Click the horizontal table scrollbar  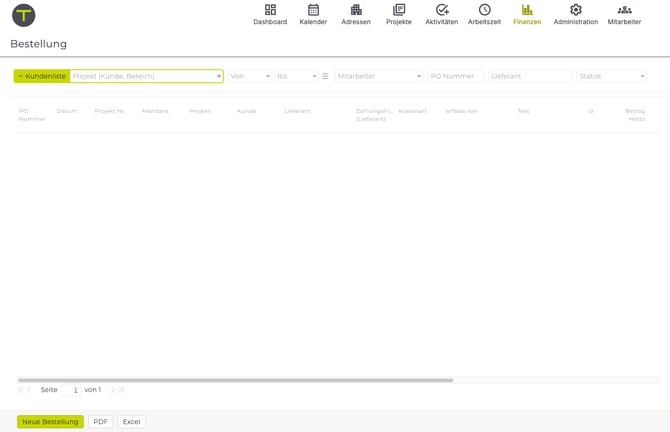(x=235, y=380)
